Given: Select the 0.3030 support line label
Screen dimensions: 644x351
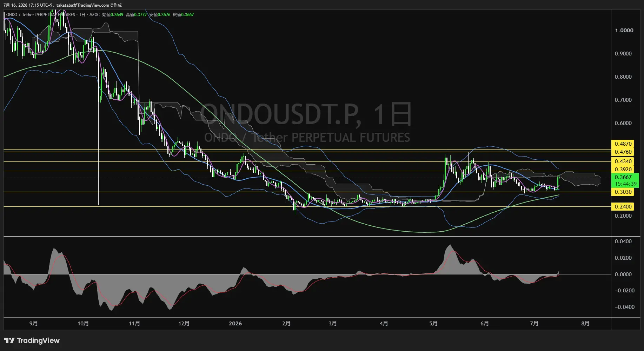Looking at the screenshot, I should tap(623, 192).
